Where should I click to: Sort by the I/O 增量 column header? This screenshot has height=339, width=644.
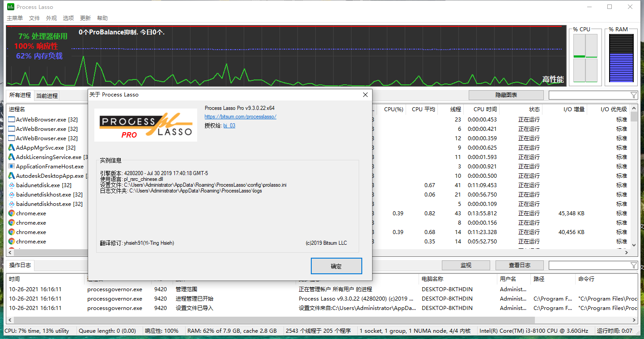(x=565, y=109)
